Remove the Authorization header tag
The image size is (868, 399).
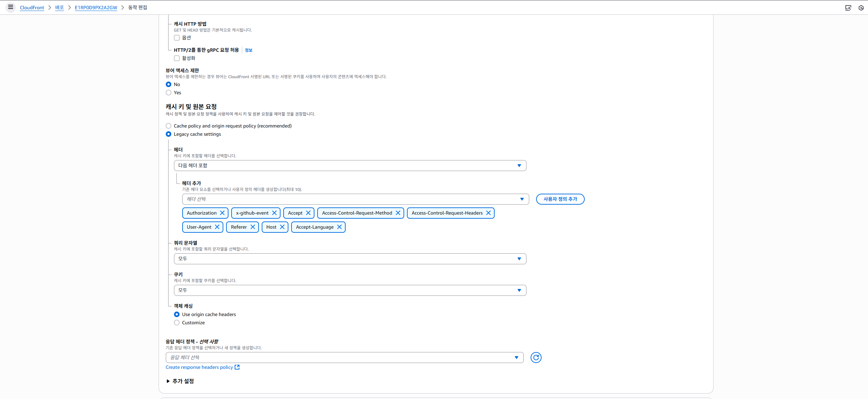point(222,213)
